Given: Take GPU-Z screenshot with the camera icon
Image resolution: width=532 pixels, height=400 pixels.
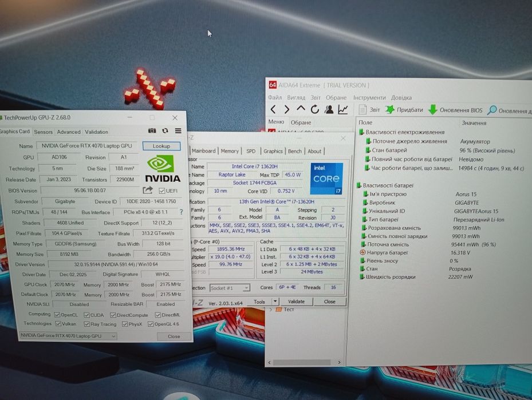Looking at the screenshot, I should coord(152,131).
